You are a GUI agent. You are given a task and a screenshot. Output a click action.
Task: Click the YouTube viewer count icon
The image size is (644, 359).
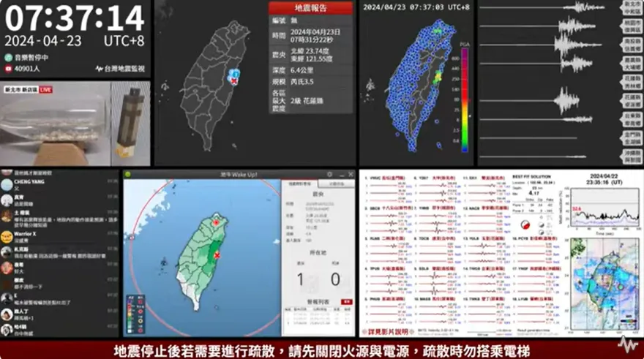9,69
